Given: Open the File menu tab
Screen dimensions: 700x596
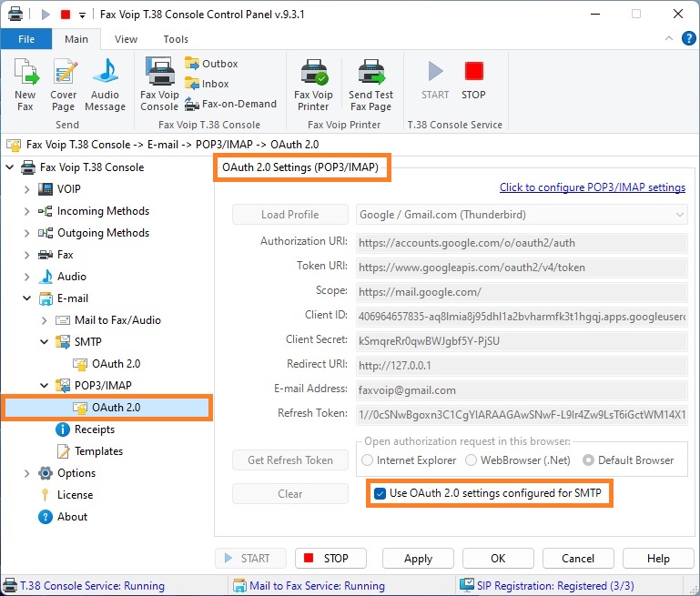Looking at the screenshot, I should point(26,39).
